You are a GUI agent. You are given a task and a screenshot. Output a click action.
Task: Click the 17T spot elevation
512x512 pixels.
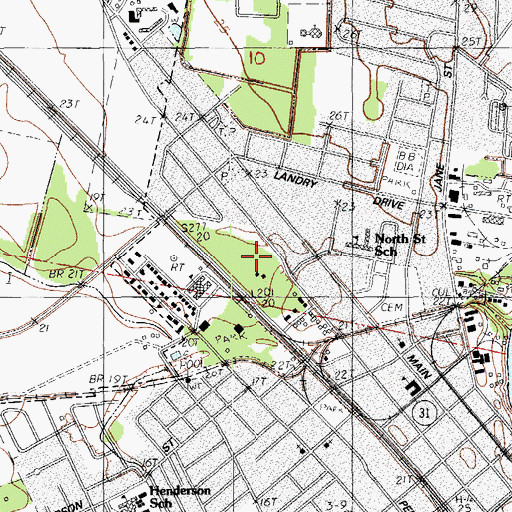tap(258, 381)
